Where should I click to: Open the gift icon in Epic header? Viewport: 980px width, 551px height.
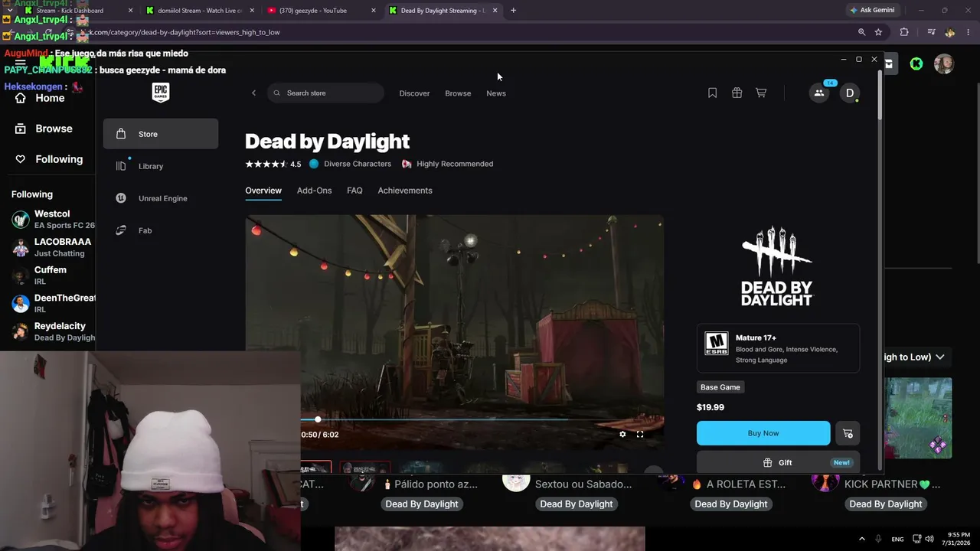pyautogui.click(x=737, y=93)
